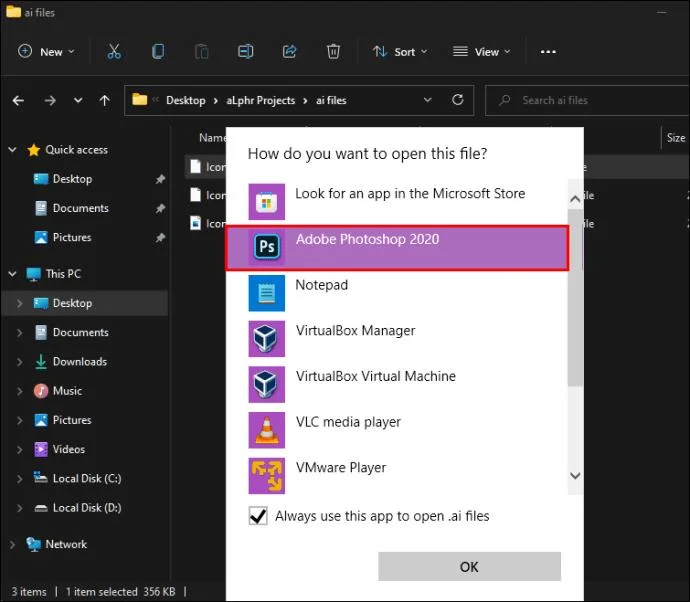Click Desktop in the address breadcrumb

pyautogui.click(x=186, y=100)
